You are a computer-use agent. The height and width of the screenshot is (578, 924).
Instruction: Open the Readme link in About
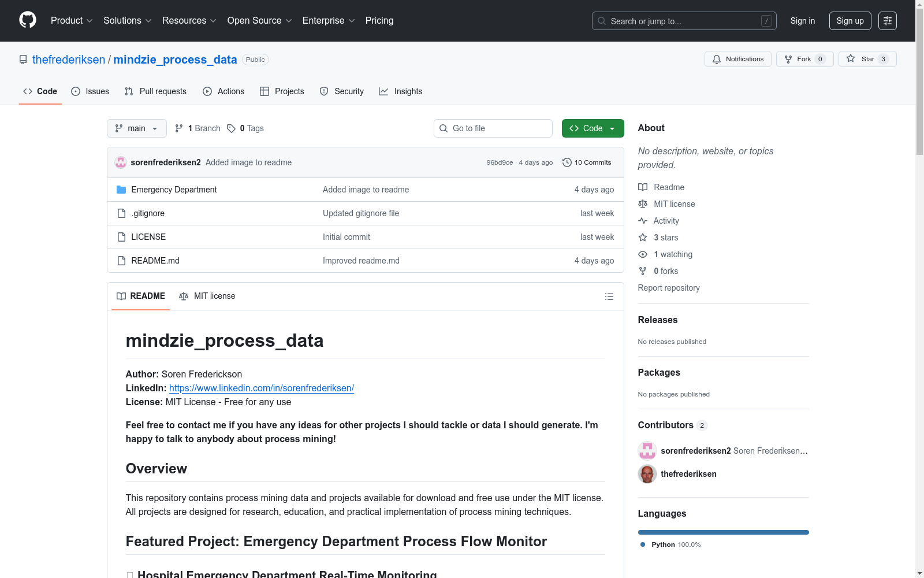click(661, 187)
